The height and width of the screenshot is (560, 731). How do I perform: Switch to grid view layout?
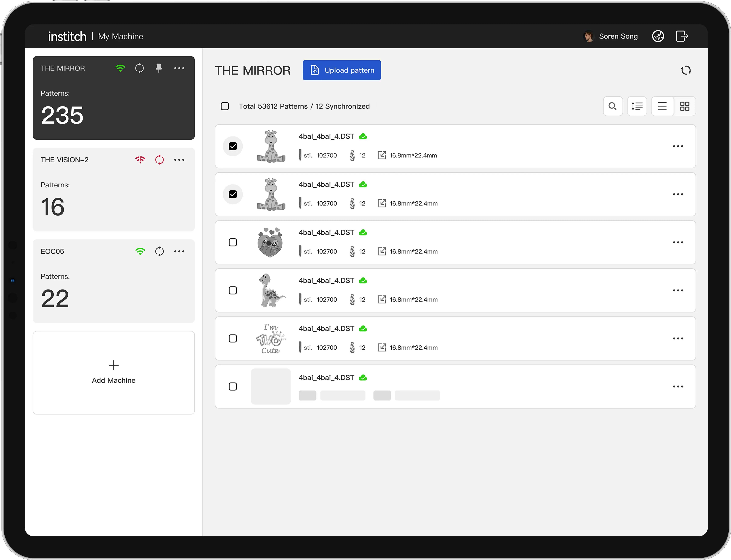pyautogui.click(x=685, y=106)
